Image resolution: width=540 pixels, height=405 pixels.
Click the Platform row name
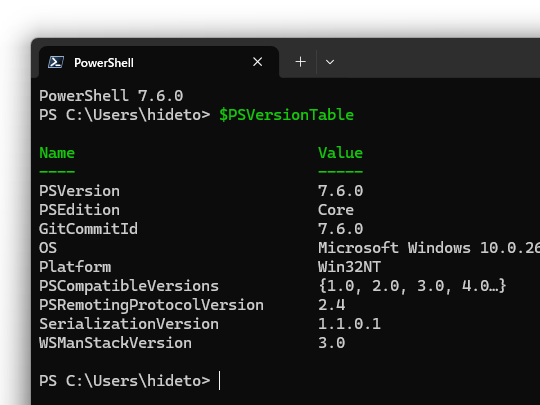click(75, 267)
